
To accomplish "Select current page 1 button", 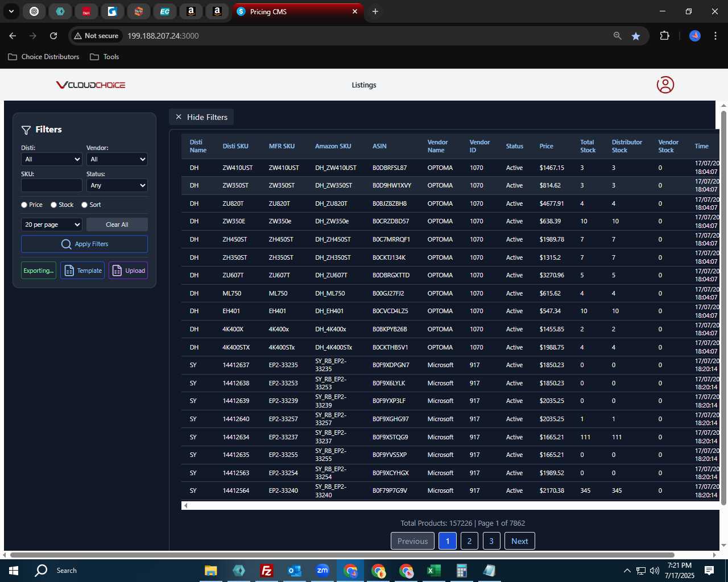I will click(448, 541).
